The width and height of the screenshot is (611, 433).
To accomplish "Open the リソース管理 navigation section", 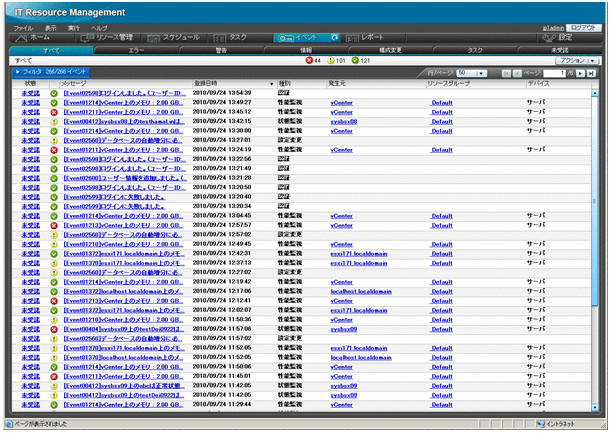I will pyautogui.click(x=107, y=37).
